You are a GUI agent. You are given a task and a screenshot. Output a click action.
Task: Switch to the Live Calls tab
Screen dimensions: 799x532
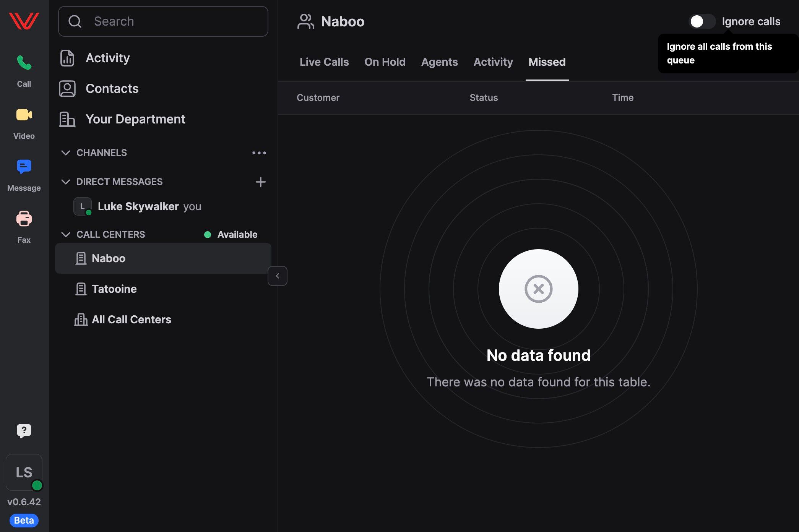tap(324, 62)
